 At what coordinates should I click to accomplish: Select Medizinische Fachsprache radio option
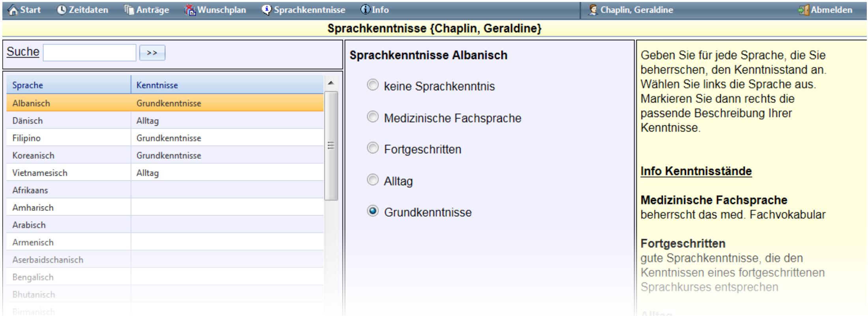click(372, 117)
